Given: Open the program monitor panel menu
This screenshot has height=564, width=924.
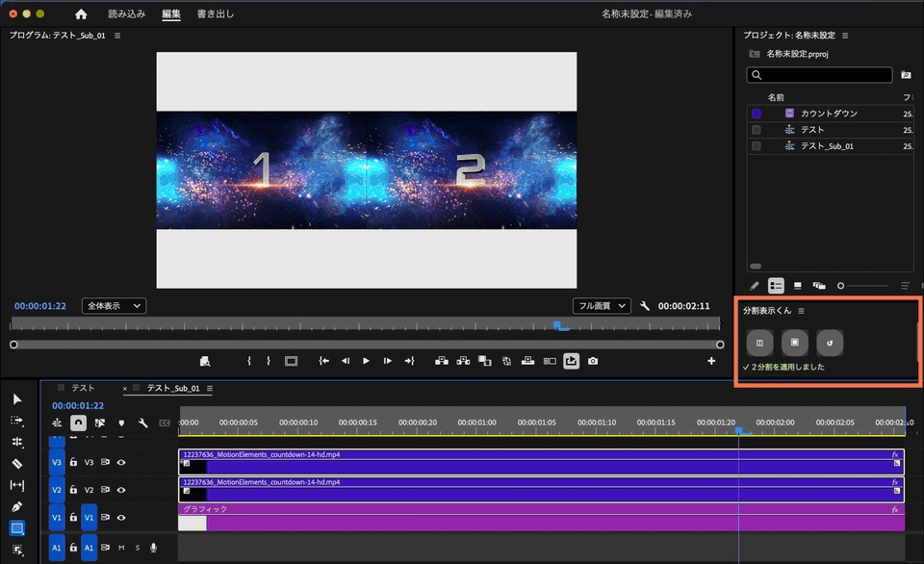Looking at the screenshot, I should pyautogui.click(x=117, y=36).
